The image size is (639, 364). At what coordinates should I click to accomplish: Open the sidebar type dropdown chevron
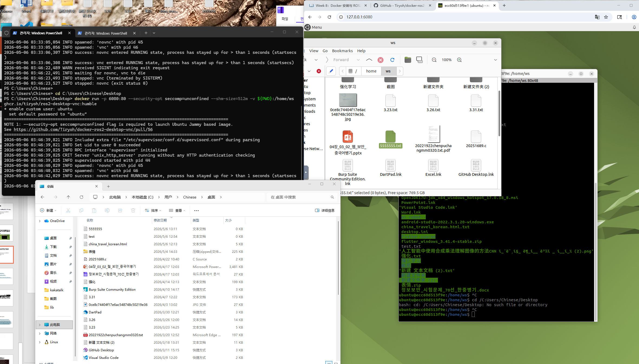(309, 71)
